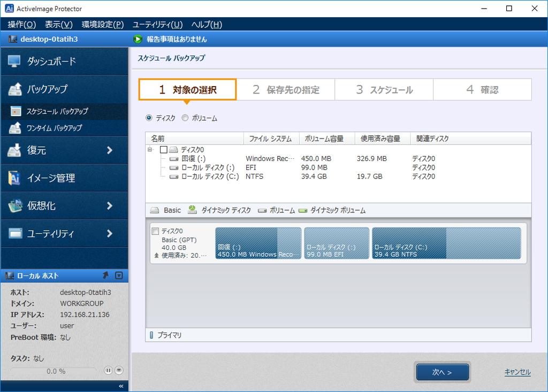Collapse the sidebar with double-chevron
Image resolution: width=548 pixels, height=392 pixels.
121,386
